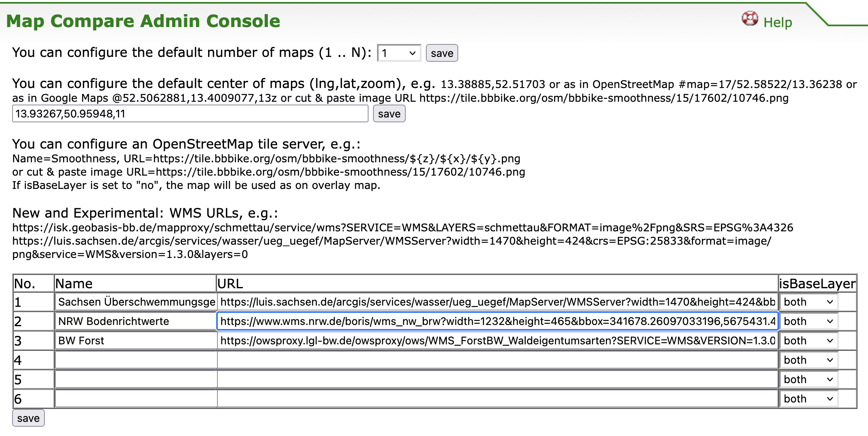Click the default map center input field

pos(190,114)
